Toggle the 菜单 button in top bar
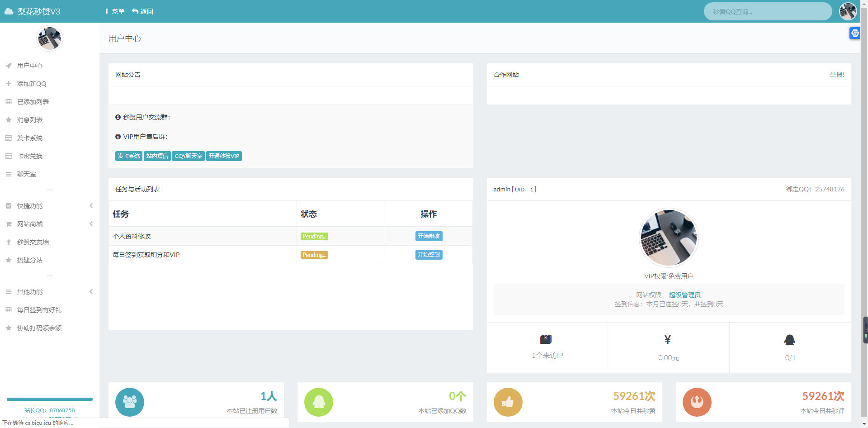868x428 pixels. point(115,11)
